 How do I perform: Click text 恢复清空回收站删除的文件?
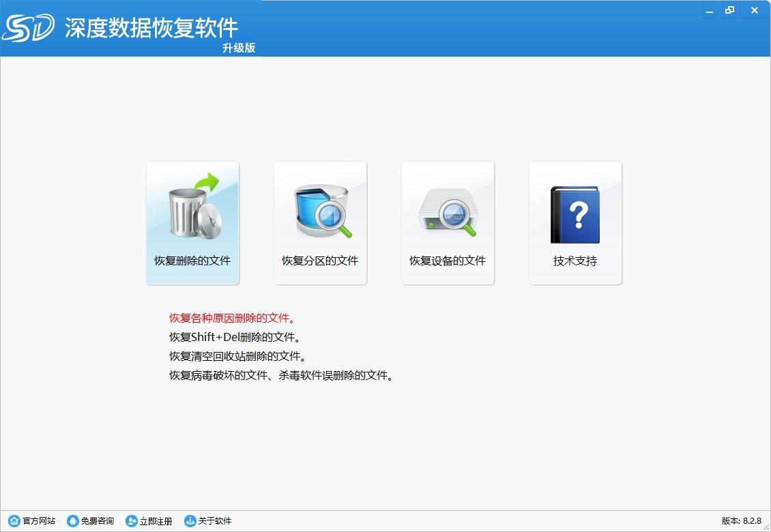click(238, 357)
